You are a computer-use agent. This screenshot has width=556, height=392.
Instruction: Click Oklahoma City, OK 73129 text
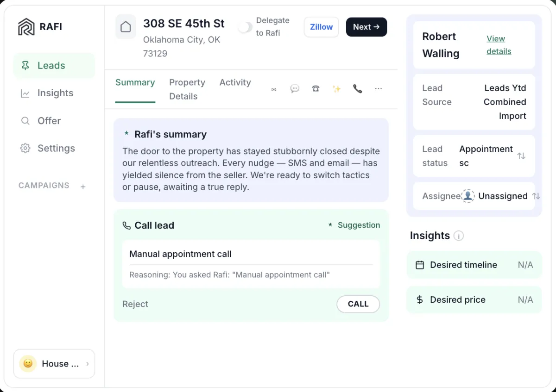click(182, 47)
